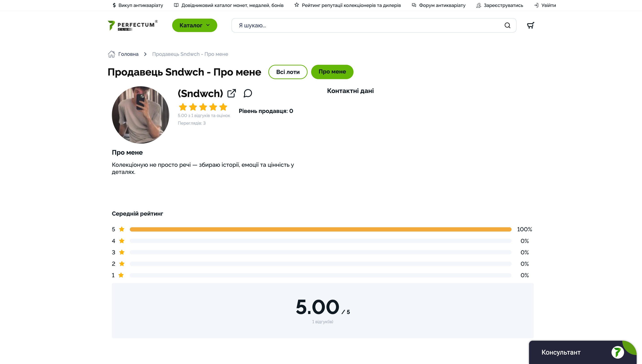This screenshot has width=642, height=364.
Task: Expand the Каталог dropdown
Action: [x=195, y=25]
